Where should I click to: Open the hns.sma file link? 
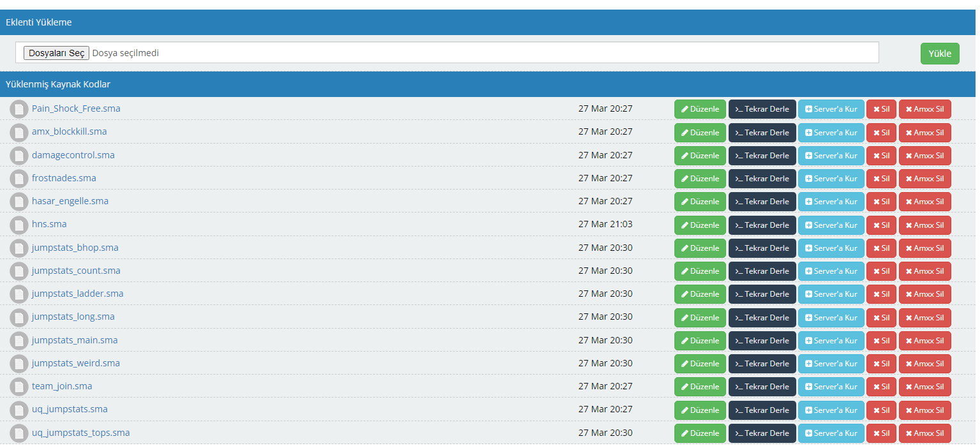(49, 224)
